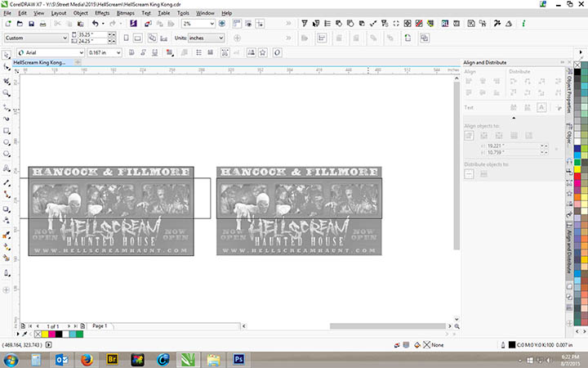
Task: Toggle underline text formatting
Action: tap(154, 52)
